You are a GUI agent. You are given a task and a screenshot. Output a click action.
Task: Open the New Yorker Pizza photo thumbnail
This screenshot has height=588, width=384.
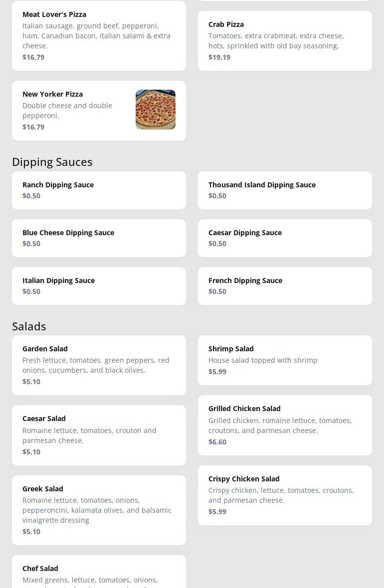click(x=156, y=110)
